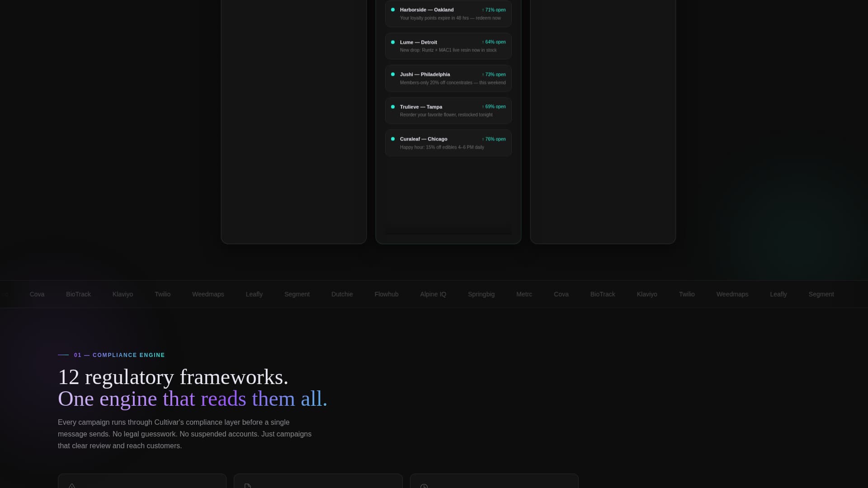Open the Curaleaf — Chicago notification title
This screenshot has height=488, width=868.
pyautogui.click(x=423, y=139)
